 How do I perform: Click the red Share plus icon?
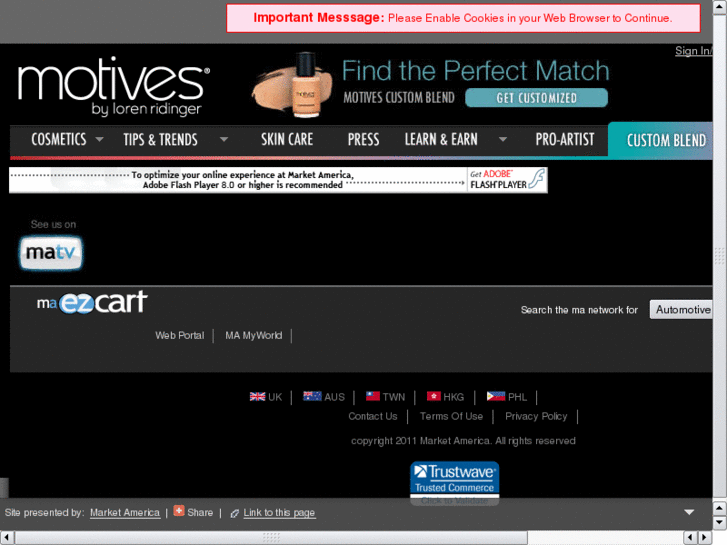pos(179,511)
